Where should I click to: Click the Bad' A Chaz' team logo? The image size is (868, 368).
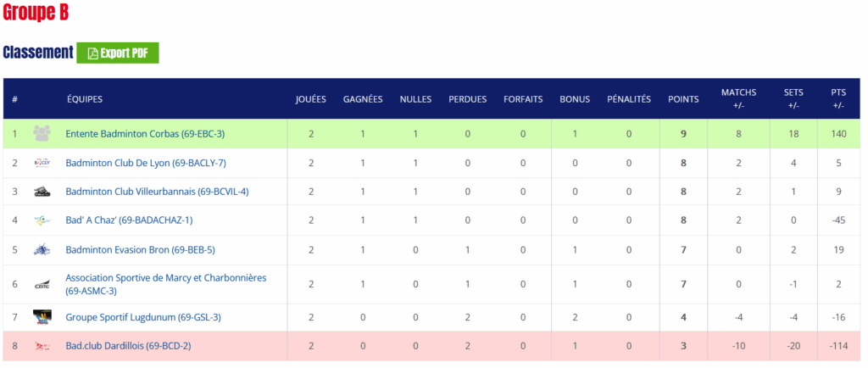point(42,220)
